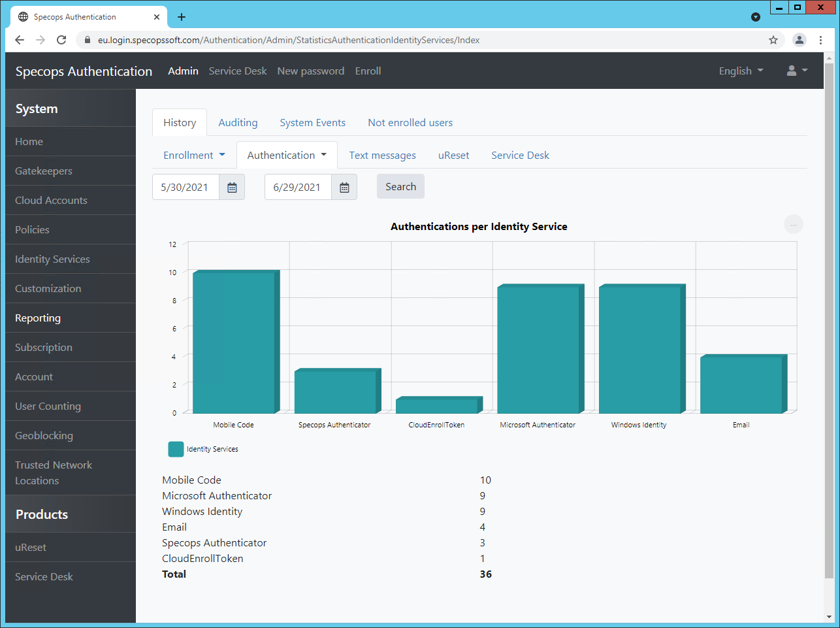Open Gatekeepers in the sidebar
The width and height of the screenshot is (840, 628).
point(71,171)
